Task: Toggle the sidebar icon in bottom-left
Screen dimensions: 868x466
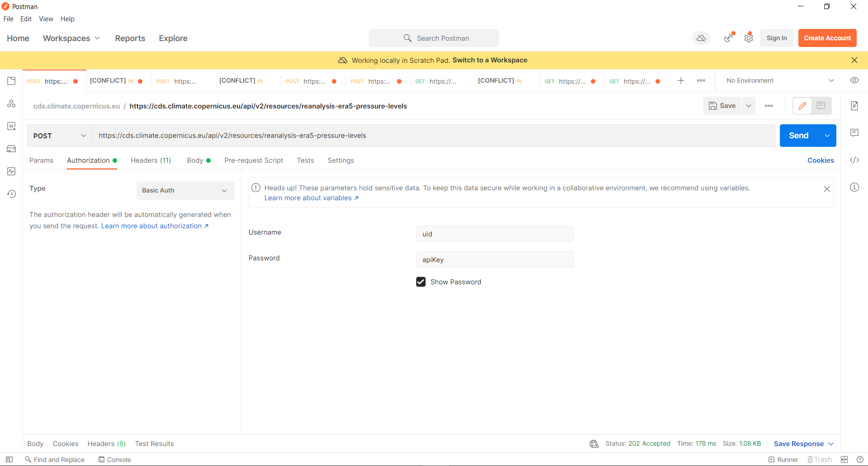Action: (x=9, y=460)
